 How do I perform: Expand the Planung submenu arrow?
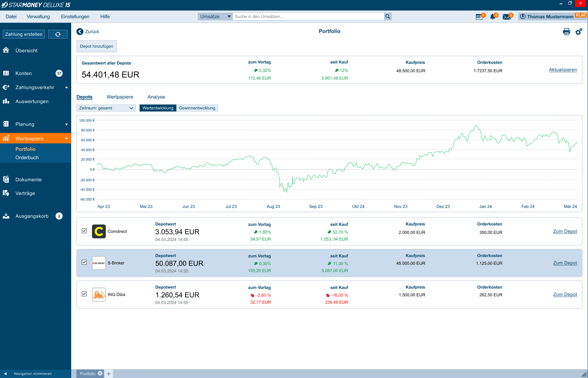(x=66, y=124)
